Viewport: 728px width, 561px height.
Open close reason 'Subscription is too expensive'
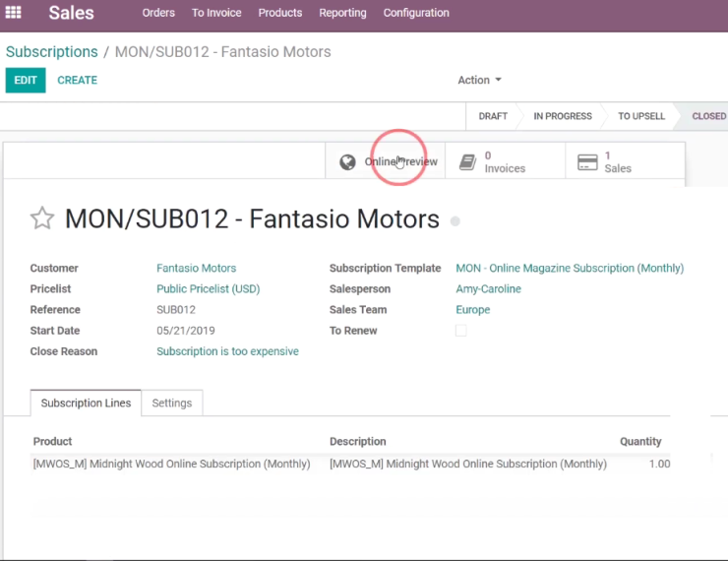(227, 351)
